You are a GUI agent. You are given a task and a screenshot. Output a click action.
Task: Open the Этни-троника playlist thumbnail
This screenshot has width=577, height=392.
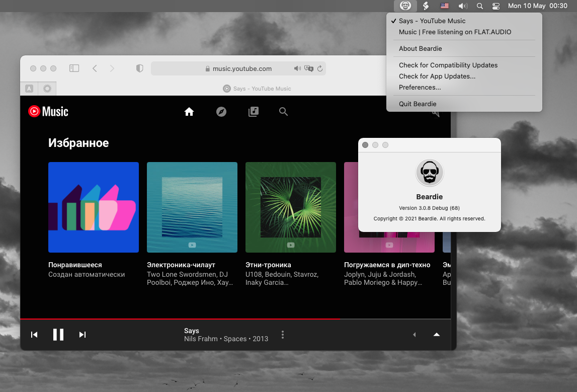click(x=291, y=207)
